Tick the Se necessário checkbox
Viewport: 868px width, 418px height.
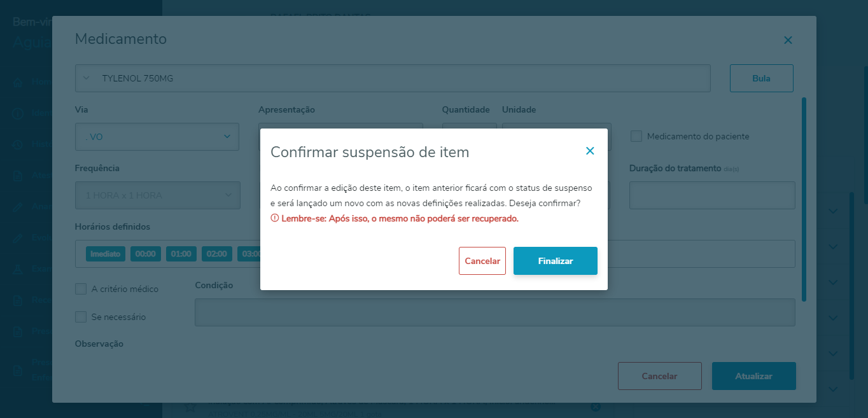[x=81, y=317]
